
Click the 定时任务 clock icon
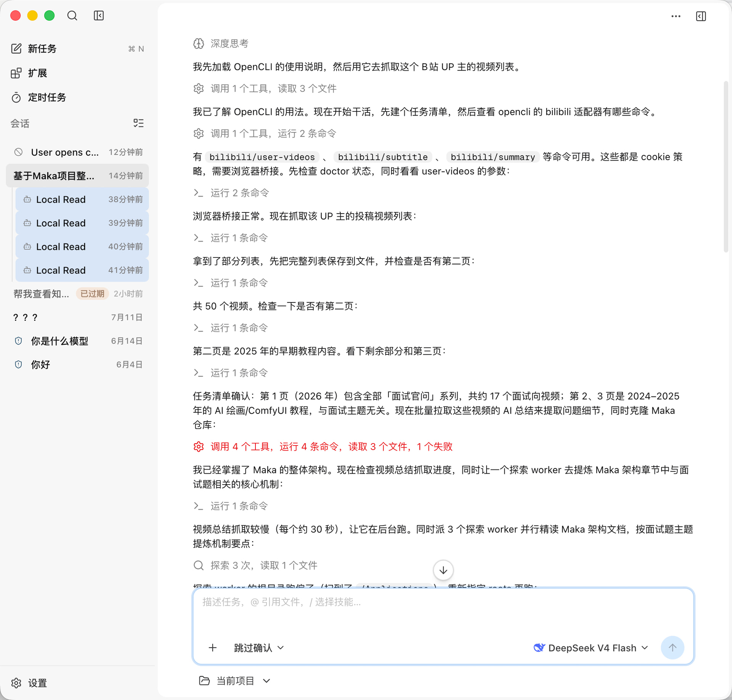point(16,98)
